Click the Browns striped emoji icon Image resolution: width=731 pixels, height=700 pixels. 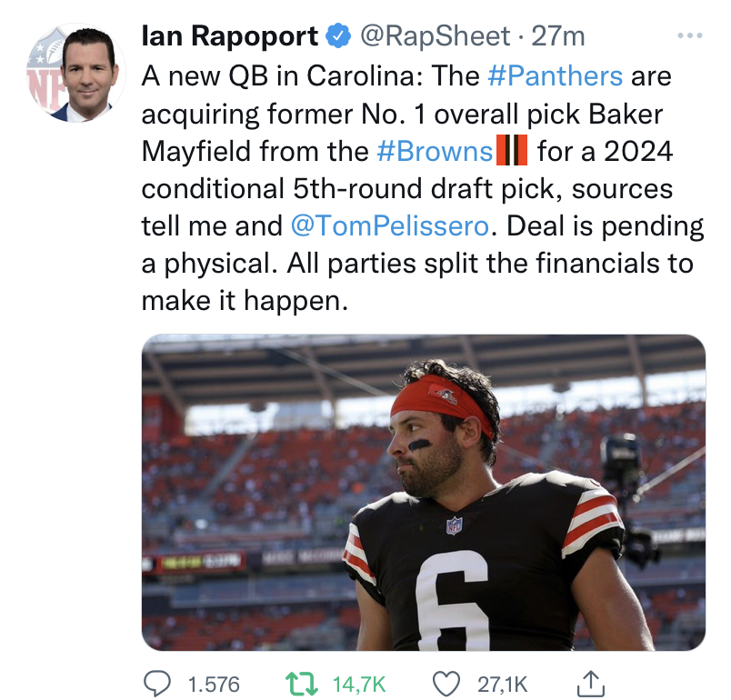(x=511, y=150)
